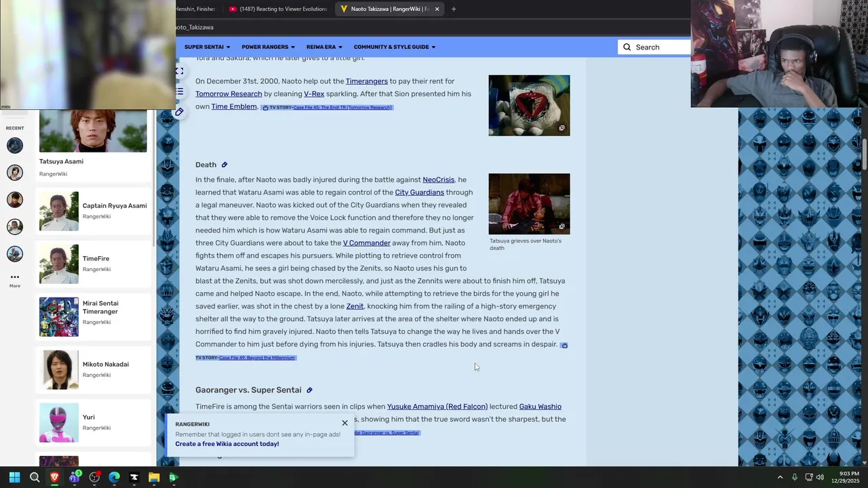Expand the Super Sentai navigation dropdown
868x488 pixels.
(207, 47)
